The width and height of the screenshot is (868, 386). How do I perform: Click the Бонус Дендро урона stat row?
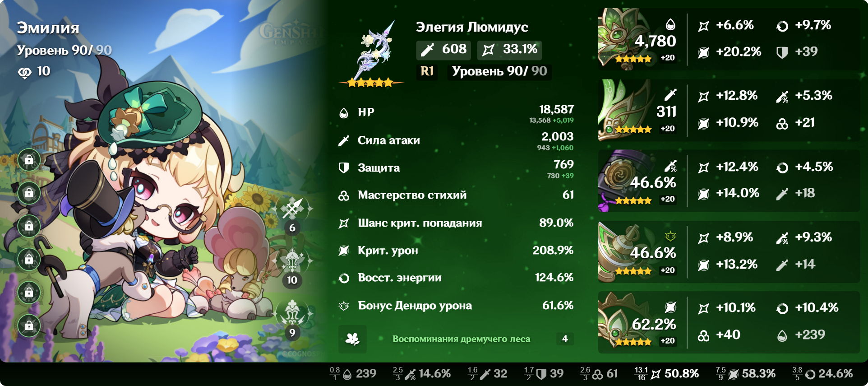coord(456,306)
